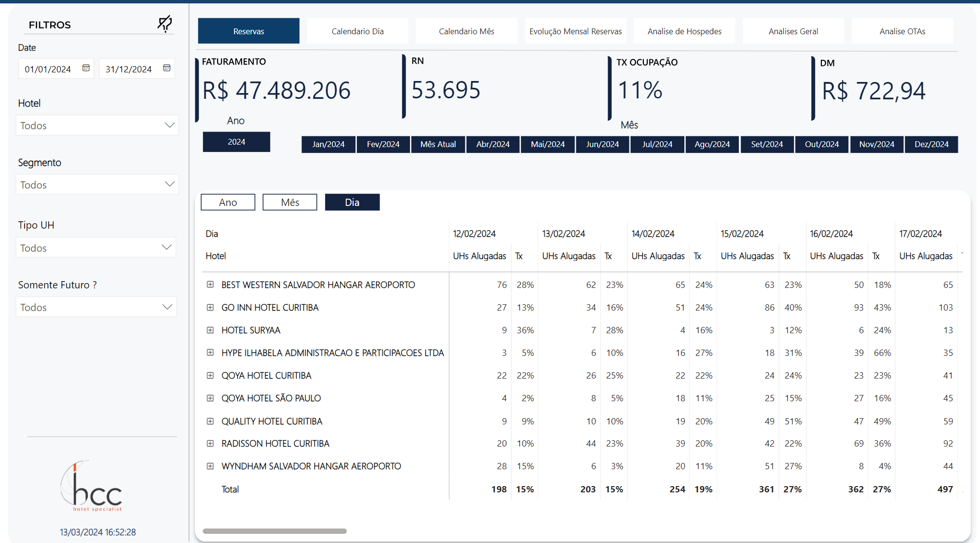Click the DM value R$ 722,94
Image resolution: width=980 pixels, height=543 pixels.
874,91
